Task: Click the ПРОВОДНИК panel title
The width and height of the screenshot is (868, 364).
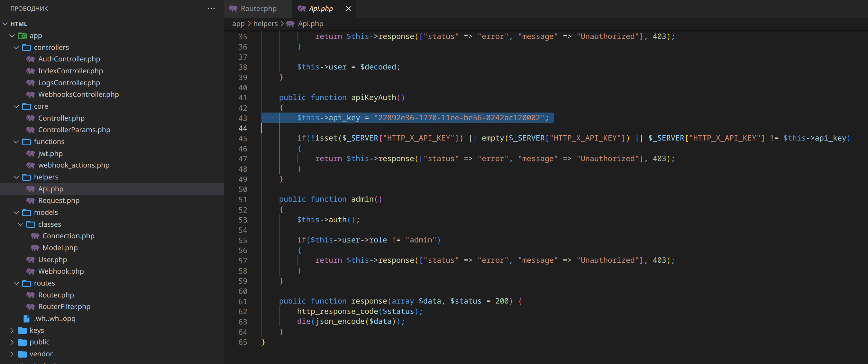Action: [29, 8]
